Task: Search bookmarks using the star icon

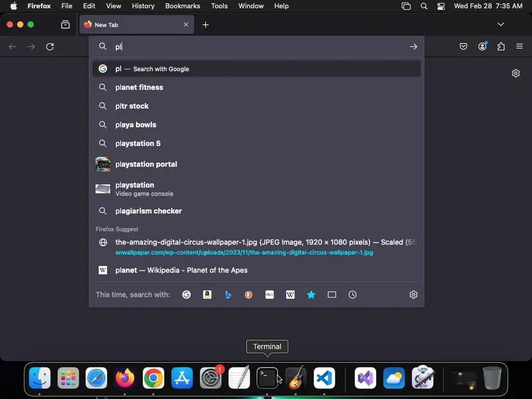Action: pos(311,295)
